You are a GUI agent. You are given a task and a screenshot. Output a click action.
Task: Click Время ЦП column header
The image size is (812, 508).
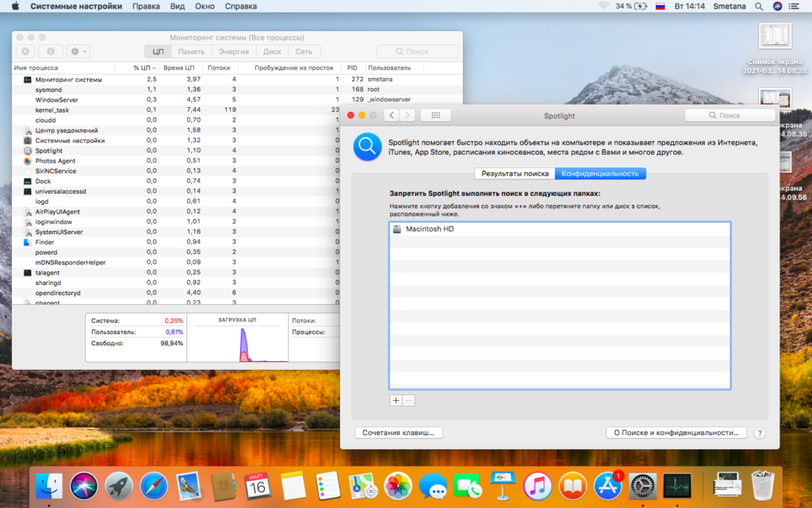click(x=178, y=68)
